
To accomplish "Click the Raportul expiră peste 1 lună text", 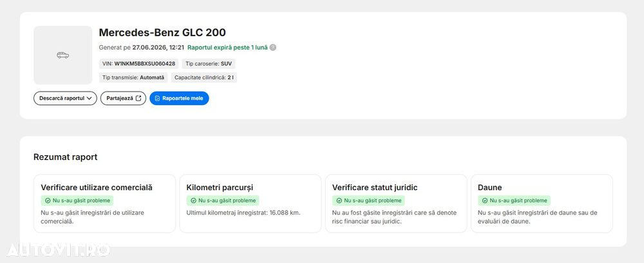I will coord(227,47).
